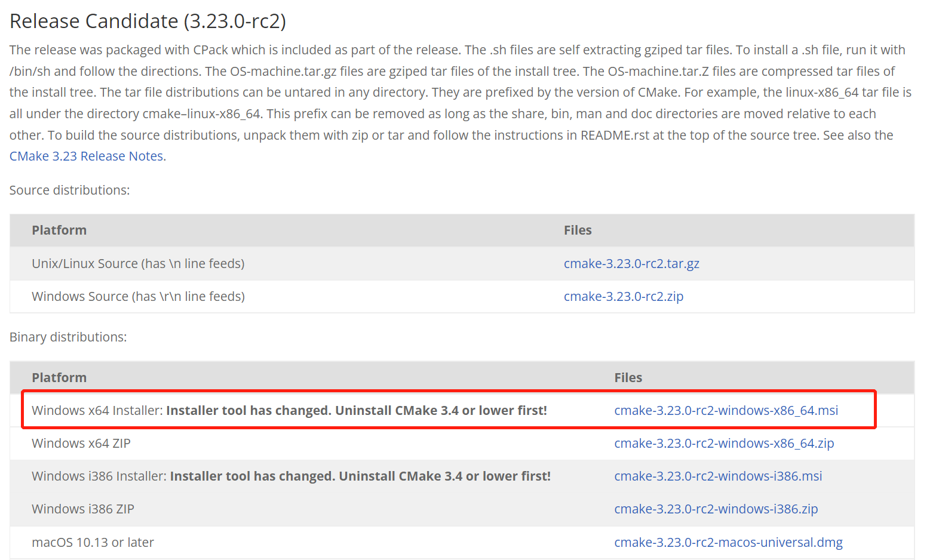The height and width of the screenshot is (560, 933).
Task: Click Files header in source distributions table
Action: click(x=578, y=230)
